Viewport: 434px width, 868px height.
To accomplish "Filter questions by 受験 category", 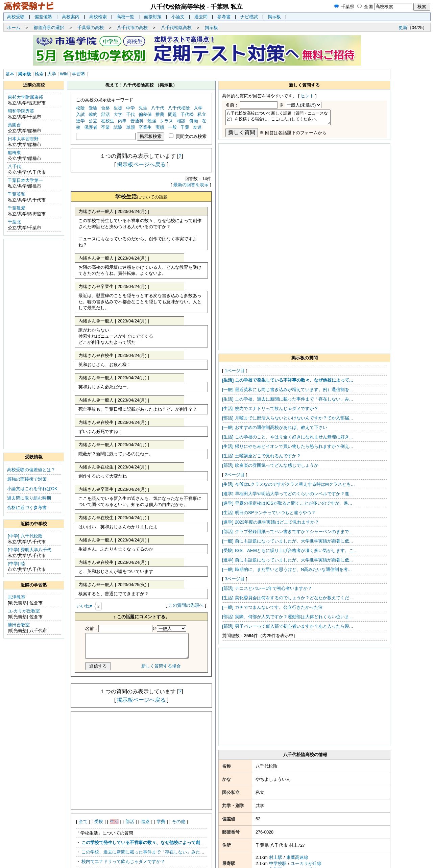I will (x=98, y=822).
